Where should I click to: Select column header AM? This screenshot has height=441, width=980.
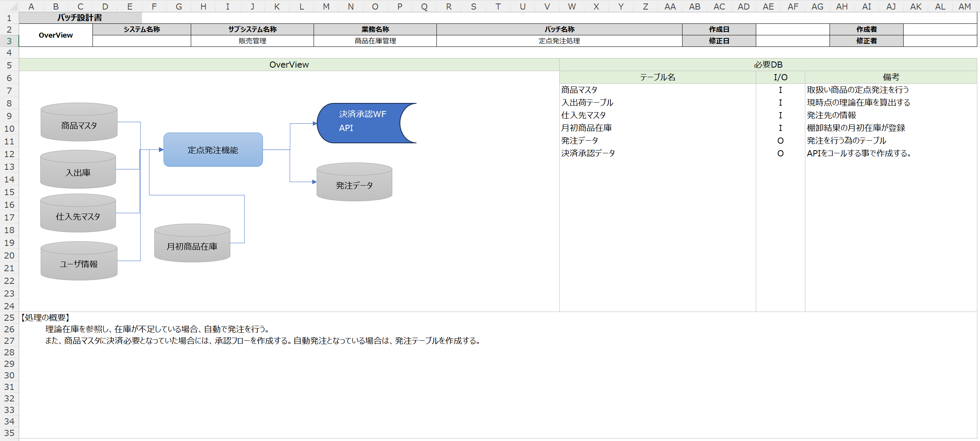(964, 7)
